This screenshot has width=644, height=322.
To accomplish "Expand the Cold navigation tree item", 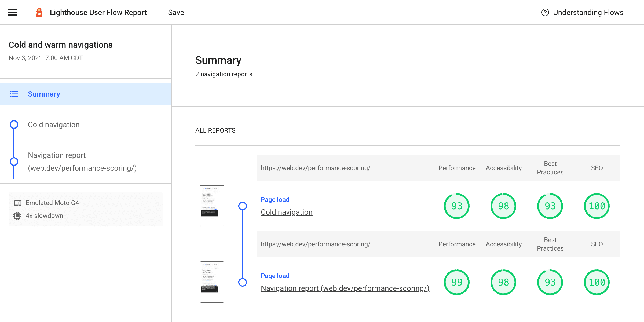I will [x=54, y=125].
